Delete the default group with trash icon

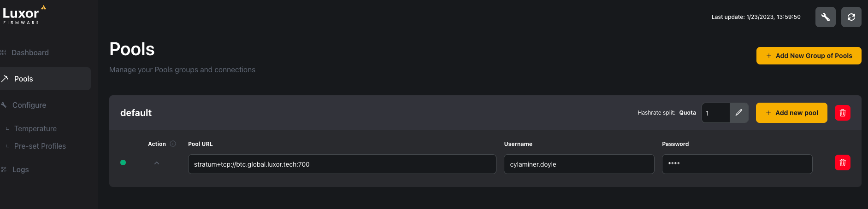coord(842,113)
